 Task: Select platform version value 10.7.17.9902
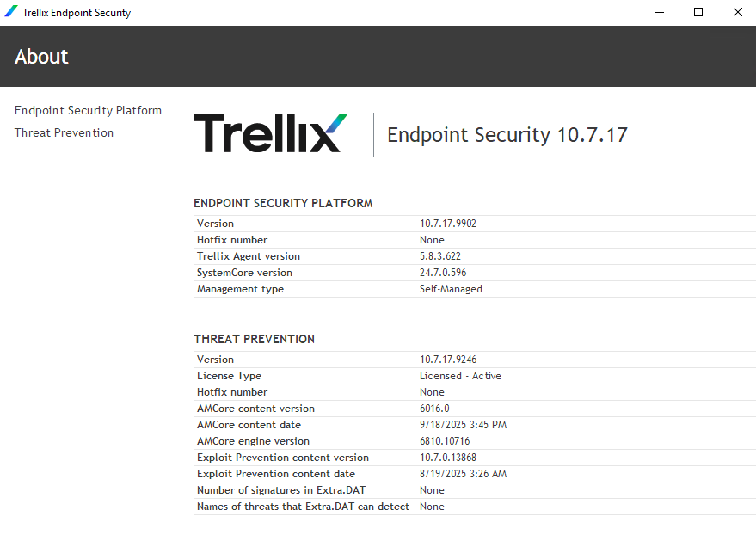(x=448, y=224)
